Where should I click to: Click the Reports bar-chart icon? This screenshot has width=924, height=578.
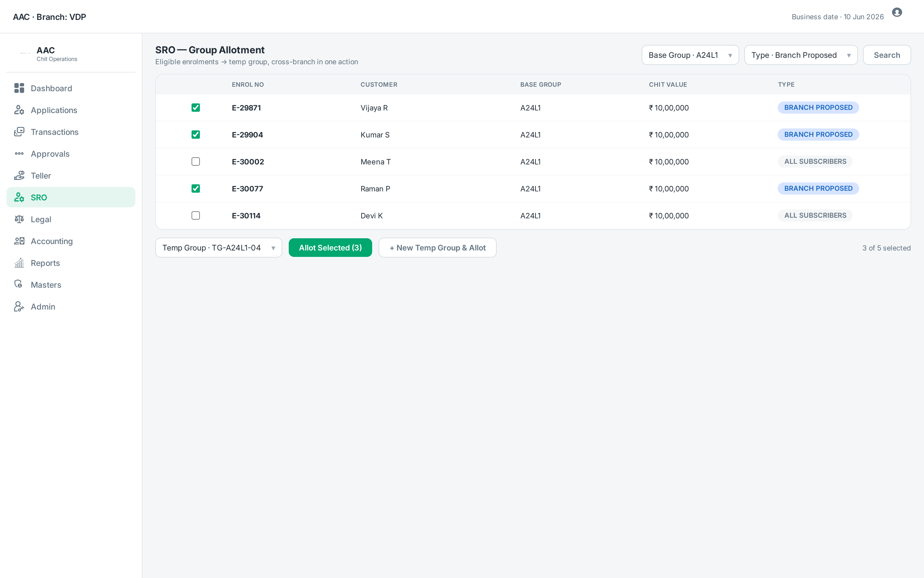[19, 263]
